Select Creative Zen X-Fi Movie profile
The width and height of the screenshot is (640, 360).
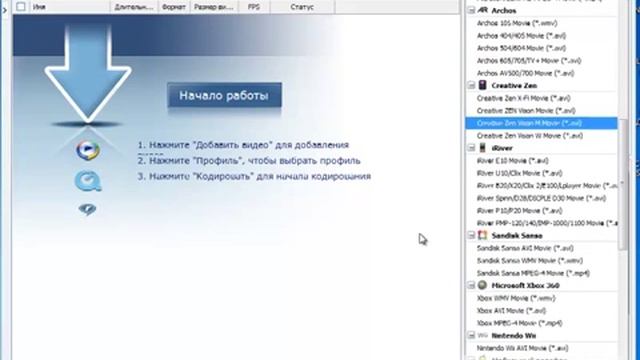[524, 98]
